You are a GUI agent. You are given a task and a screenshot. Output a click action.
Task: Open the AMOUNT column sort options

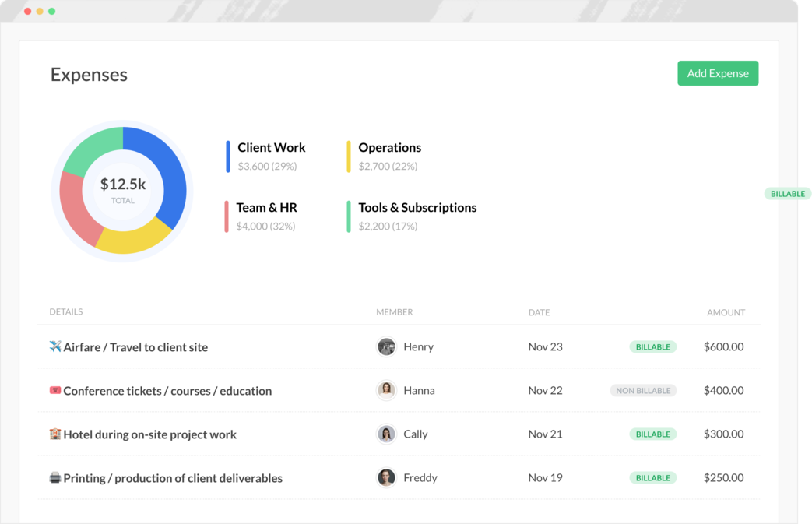click(x=726, y=311)
